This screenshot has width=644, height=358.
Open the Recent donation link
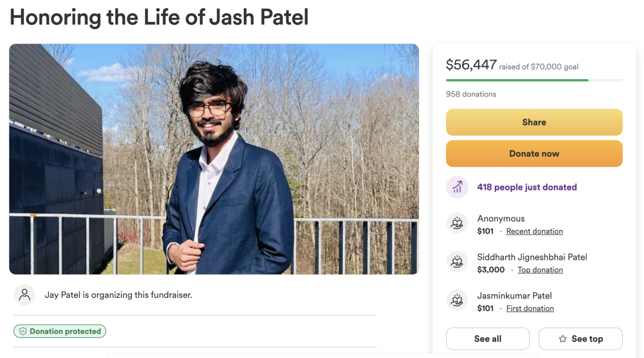tap(534, 231)
